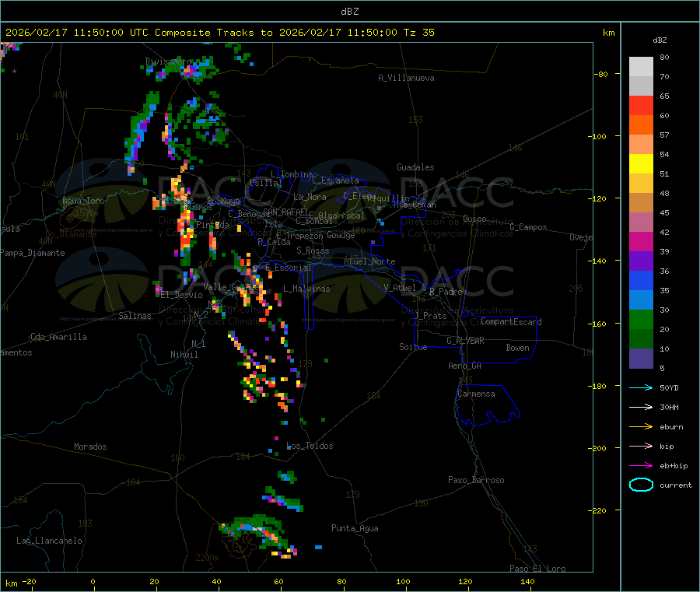
Task: Click the Guadales map label
Action: coord(415,167)
